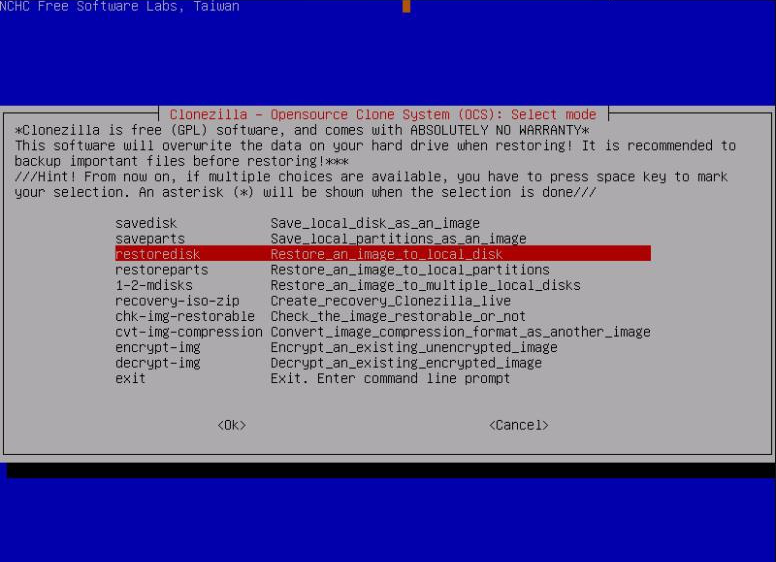
Task: Click 'Convert_image_compression_format_as_another_image' description
Action: pyautogui.click(x=461, y=332)
